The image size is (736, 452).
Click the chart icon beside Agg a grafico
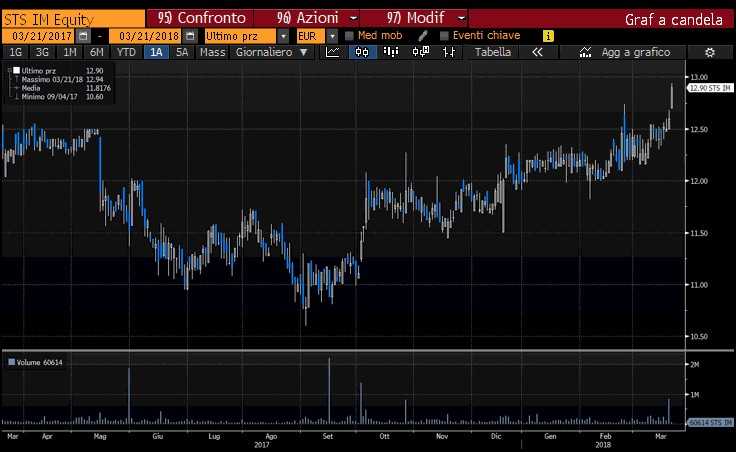(585, 52)
